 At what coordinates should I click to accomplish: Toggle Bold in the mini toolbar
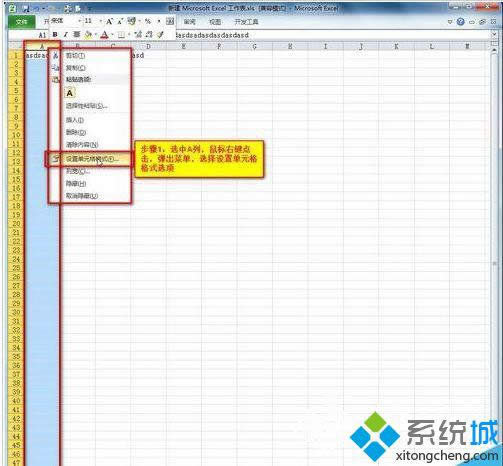(x=55, y=34)
